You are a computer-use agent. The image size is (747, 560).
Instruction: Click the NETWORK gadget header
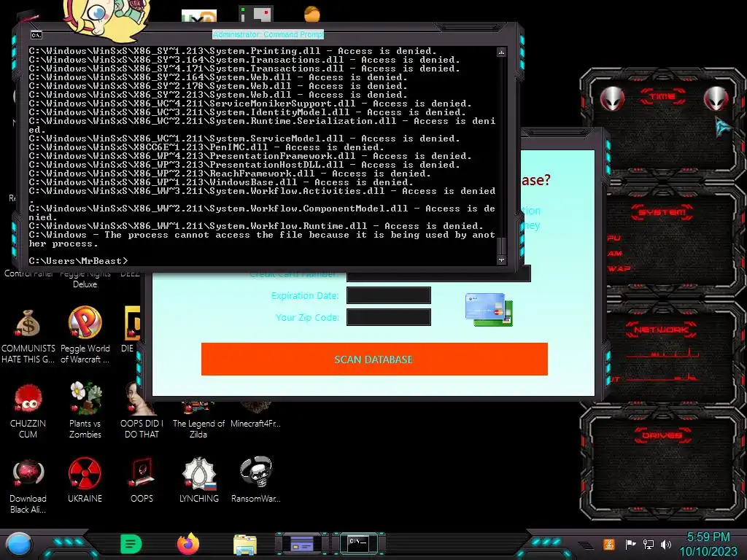661,329
